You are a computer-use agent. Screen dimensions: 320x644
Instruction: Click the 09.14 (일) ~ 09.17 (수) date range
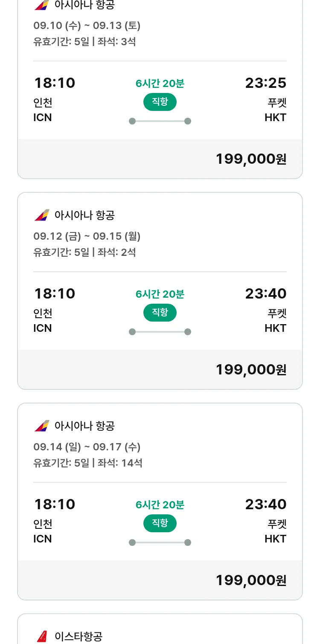(x=87, y=447)
